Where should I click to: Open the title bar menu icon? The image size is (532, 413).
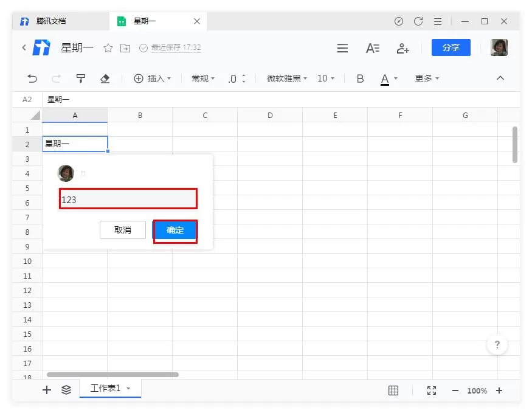(438, 22)
